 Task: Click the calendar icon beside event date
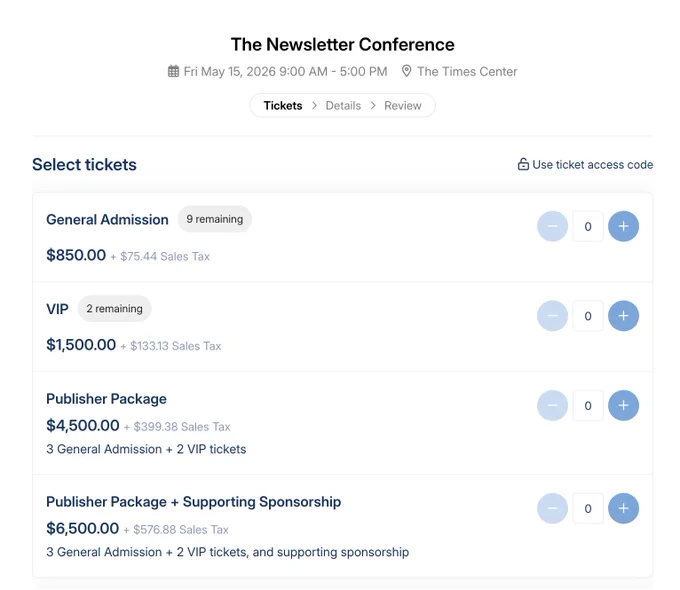click(x=173, y=71)
